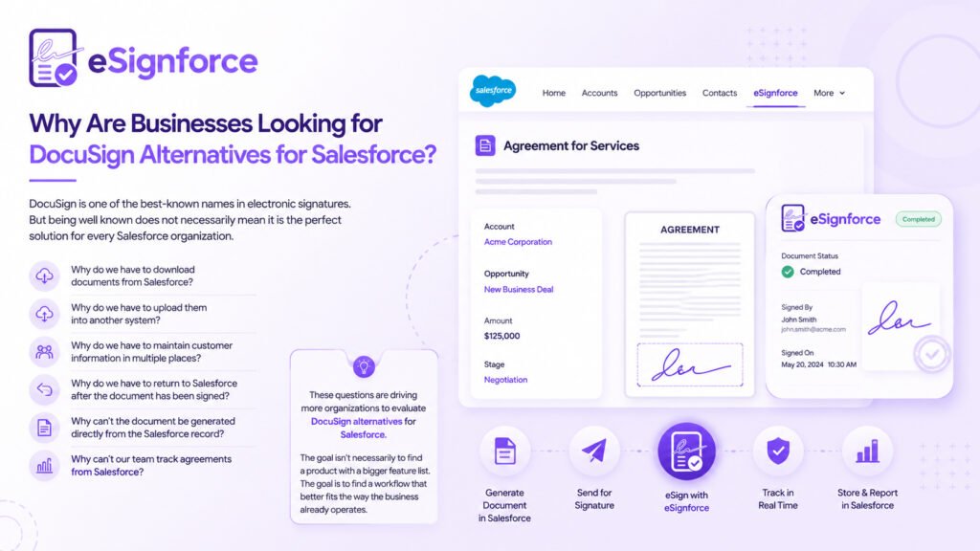Switch to the Opportunities tab

660,93
